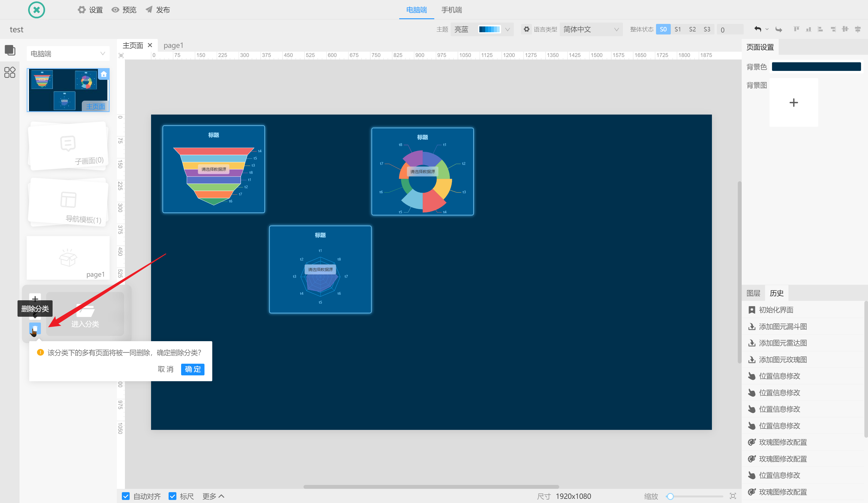Screen dimensions: 868x503
Task: Click the green circular close-editor icon
Action: [x=36, y=10]
